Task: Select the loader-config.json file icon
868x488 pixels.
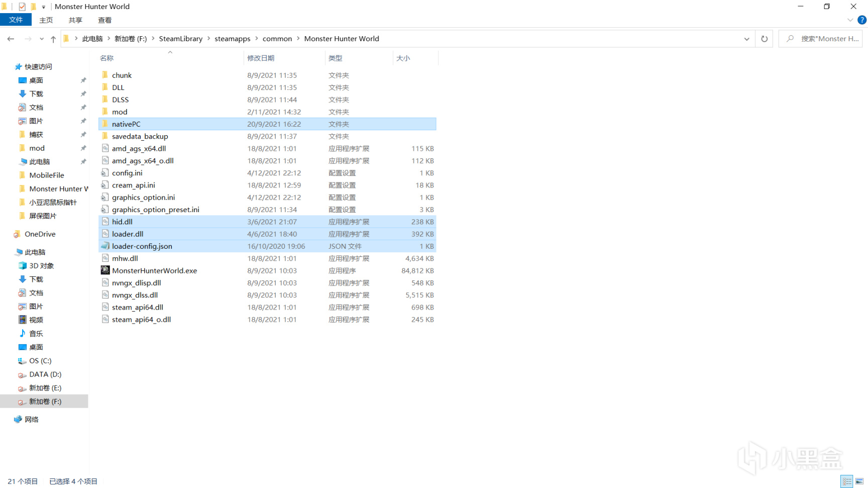Action: tap(105, 246)
